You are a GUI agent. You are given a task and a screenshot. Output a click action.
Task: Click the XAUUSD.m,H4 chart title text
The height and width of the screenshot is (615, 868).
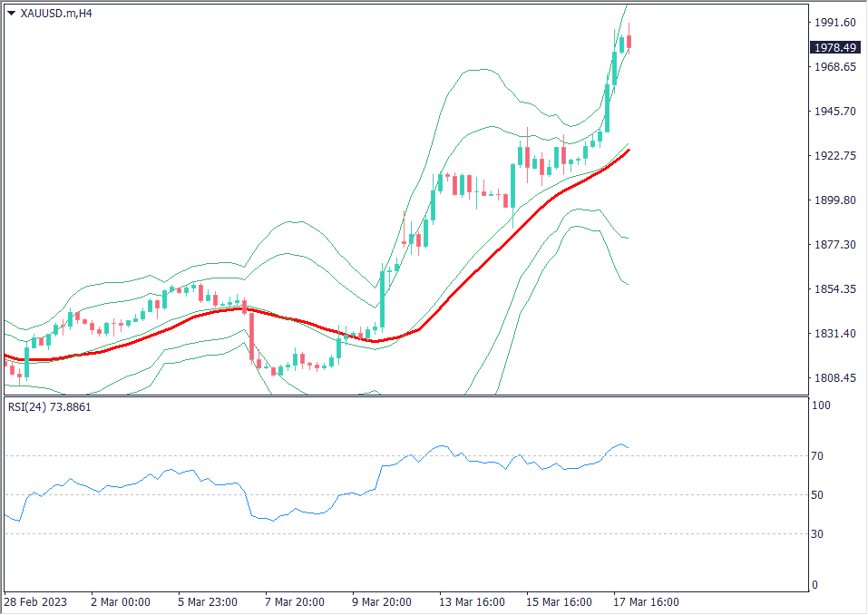[x=56, y=14]
